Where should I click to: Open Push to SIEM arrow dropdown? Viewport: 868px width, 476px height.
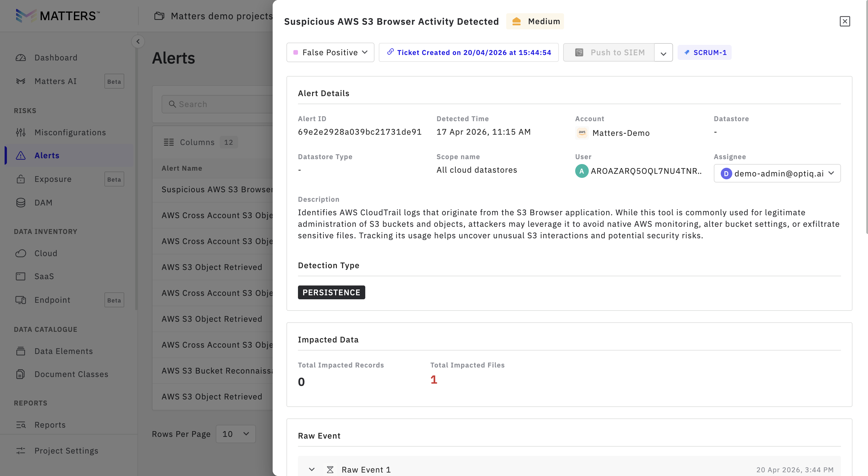pyautogui.click(x=663, y=53)
